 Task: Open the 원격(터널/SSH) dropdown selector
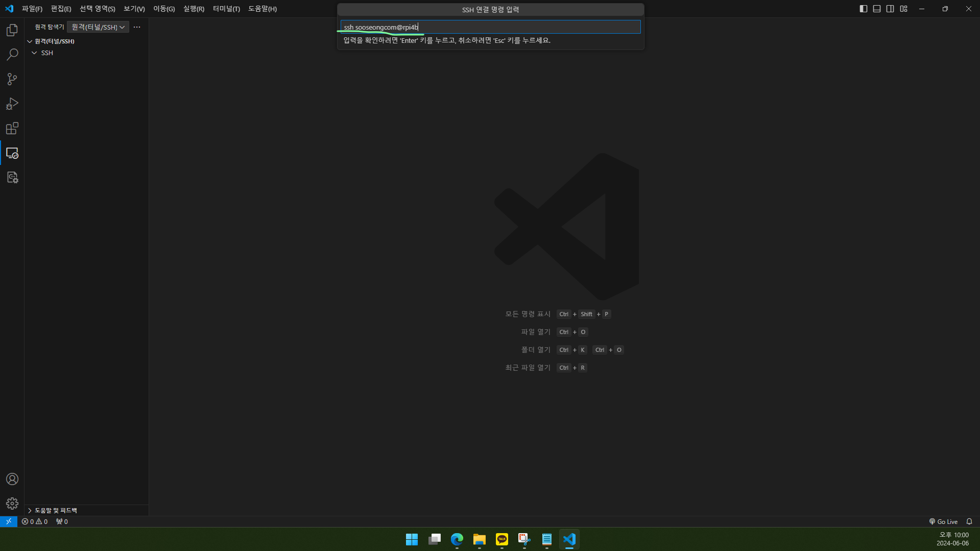click(x=98, y=27)
